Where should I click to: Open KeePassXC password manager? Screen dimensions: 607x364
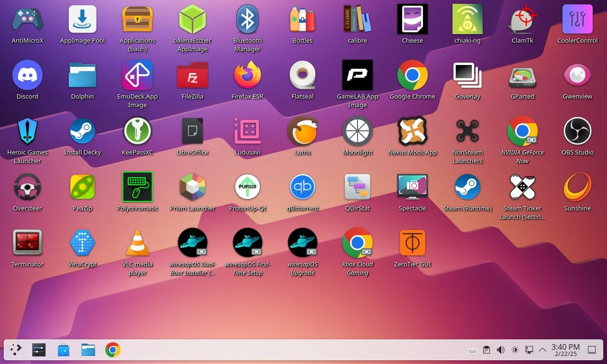pos(137,131)
